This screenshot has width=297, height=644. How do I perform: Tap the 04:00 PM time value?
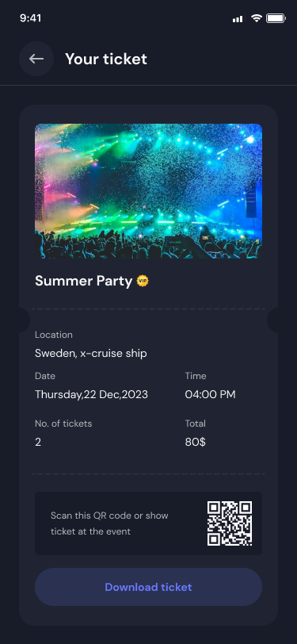(x=210, y=395)
